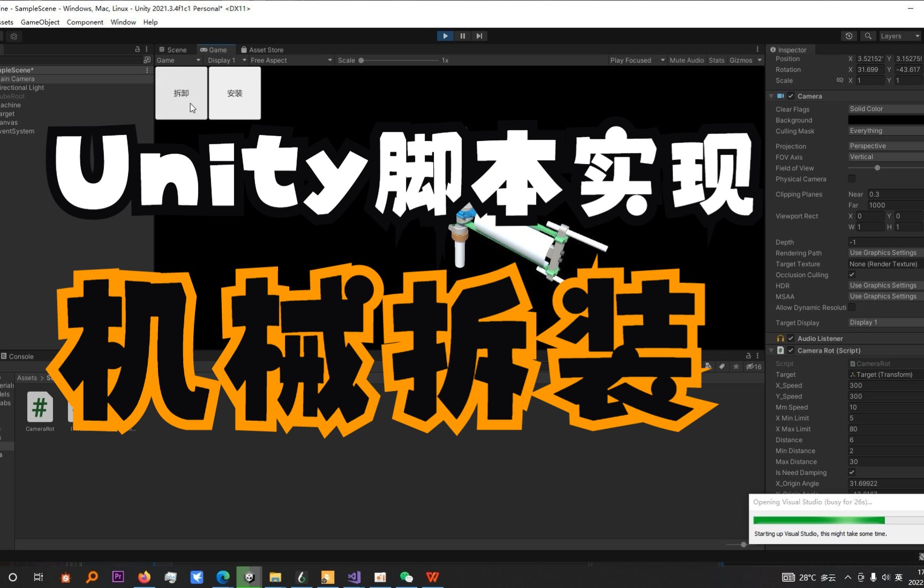
Task: Collapse the Camera Rot script foldout arrow
Action: click(771, 351)
